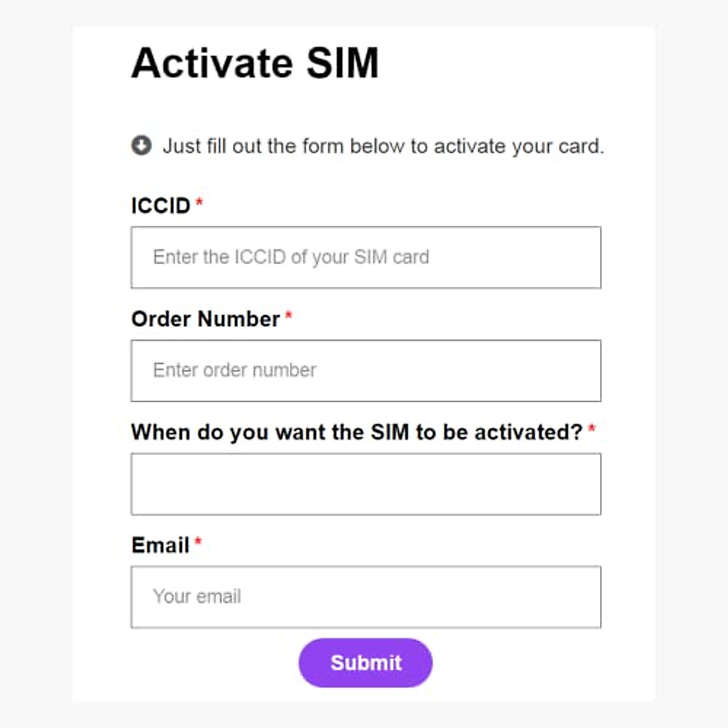728x728 pixels.
Task: Click the Enter the ICCID of your SIM card prompt
Action: [x=290, y=257]
